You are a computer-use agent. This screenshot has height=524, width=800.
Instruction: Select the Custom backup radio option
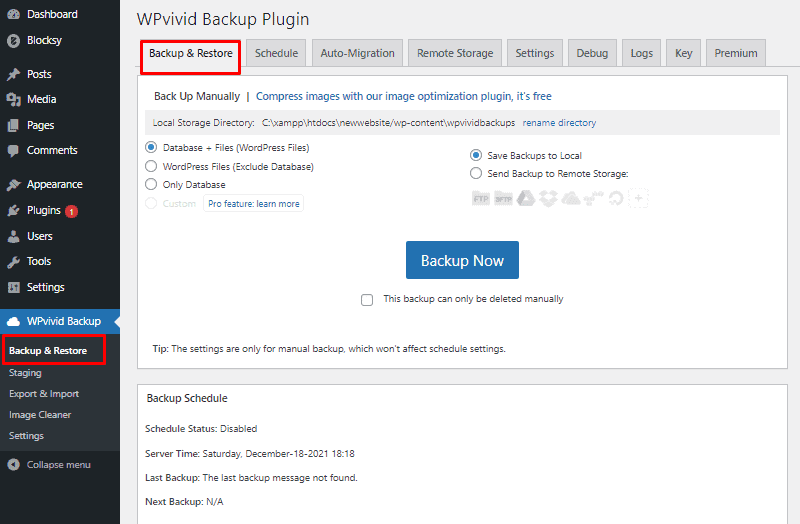(x=151, y=204)
